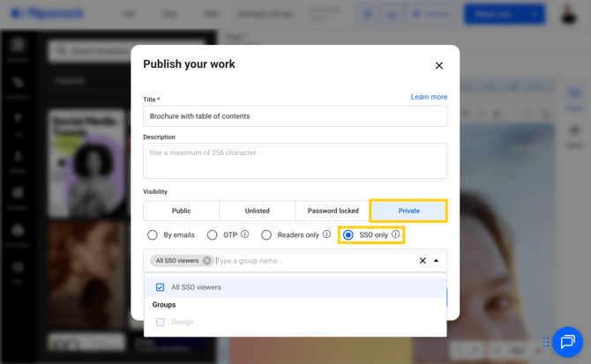Select the Public visibility tab
The image size is (591, 364).
[182, 212]
